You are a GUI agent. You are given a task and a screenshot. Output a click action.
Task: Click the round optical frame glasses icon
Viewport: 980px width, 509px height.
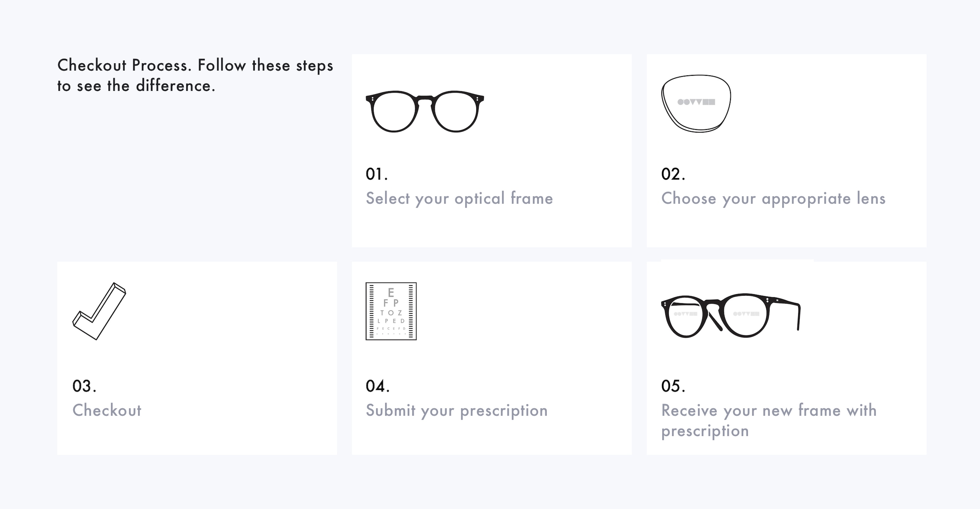(x=424, y=112)
